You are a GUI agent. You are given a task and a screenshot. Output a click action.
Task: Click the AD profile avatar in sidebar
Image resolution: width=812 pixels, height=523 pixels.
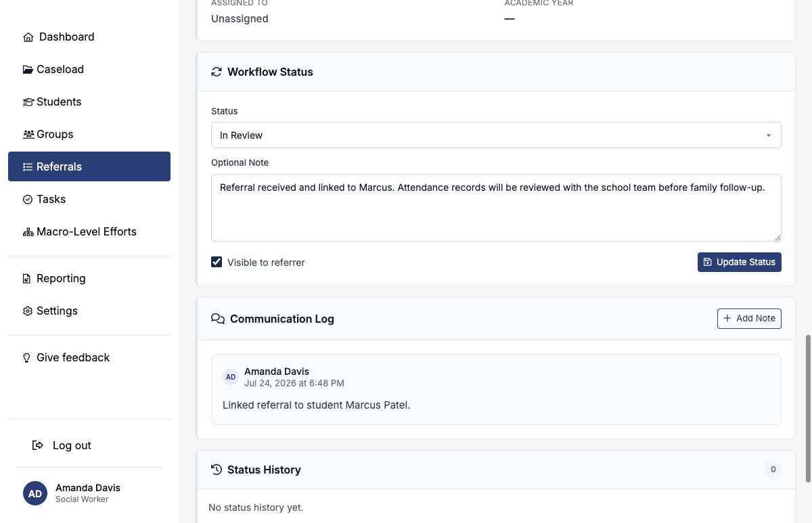[35, 493]
